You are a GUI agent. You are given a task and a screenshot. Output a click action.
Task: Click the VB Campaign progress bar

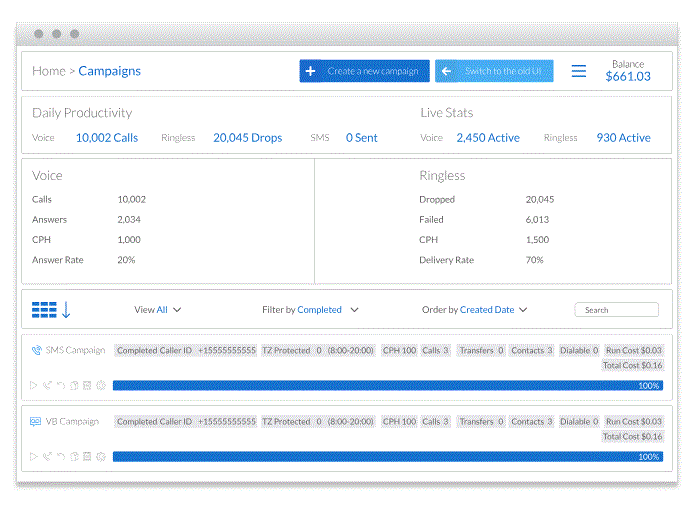(388, 456)
